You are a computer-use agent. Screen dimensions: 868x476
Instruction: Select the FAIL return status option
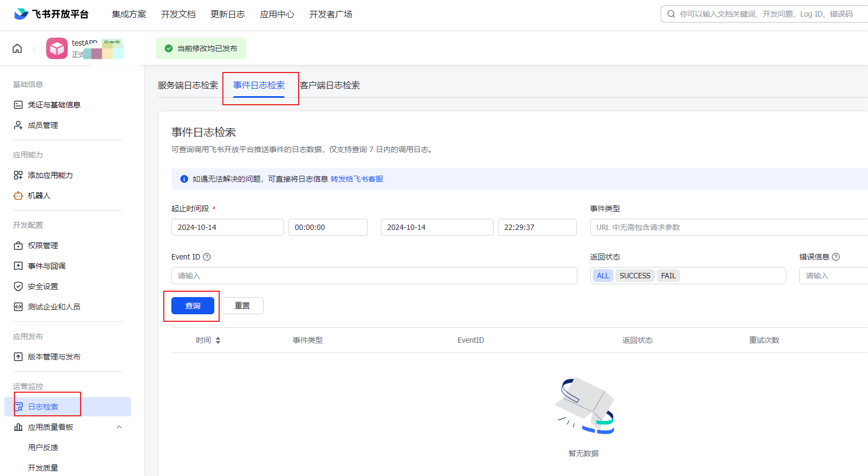click(668, 276)
